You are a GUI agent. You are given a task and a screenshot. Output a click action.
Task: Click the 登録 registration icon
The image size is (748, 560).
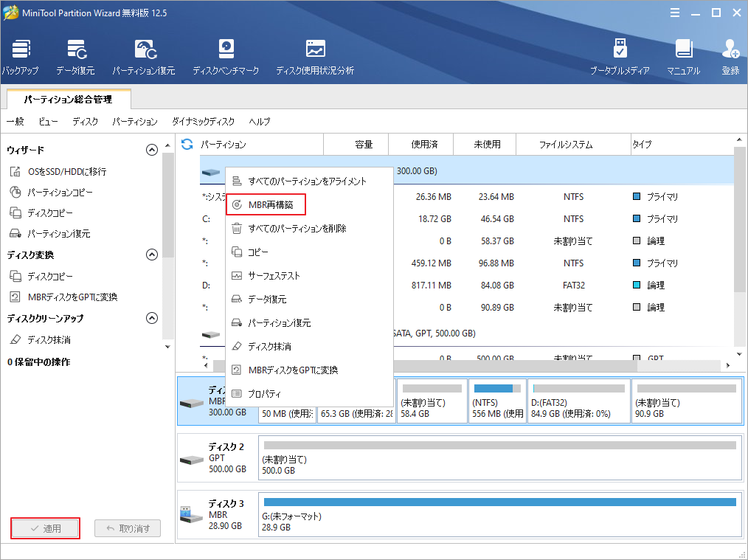tap(730, 55)
